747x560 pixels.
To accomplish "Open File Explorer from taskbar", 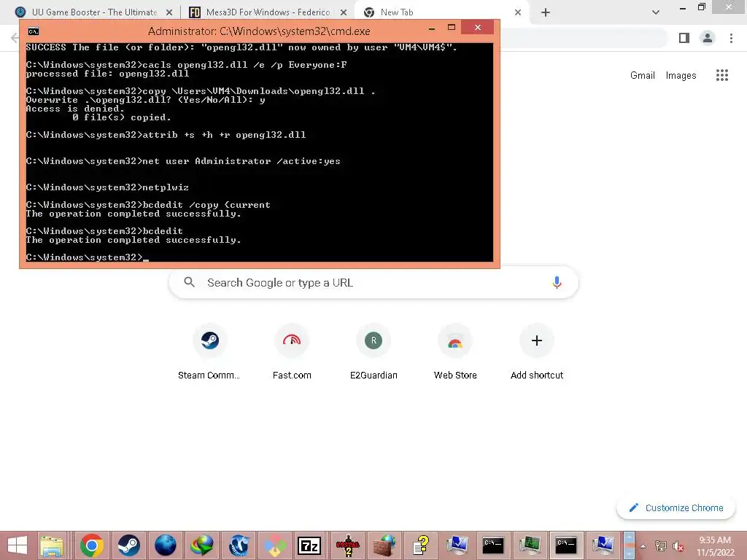I will pos(52,545).
